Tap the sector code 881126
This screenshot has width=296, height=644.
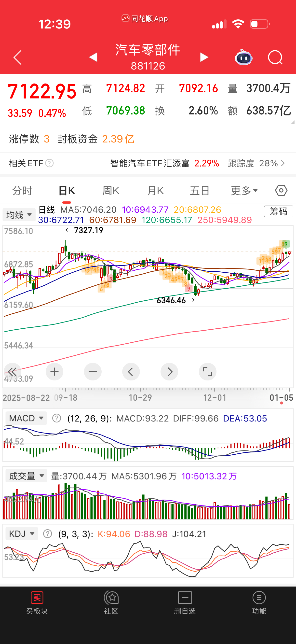point(148,66)
